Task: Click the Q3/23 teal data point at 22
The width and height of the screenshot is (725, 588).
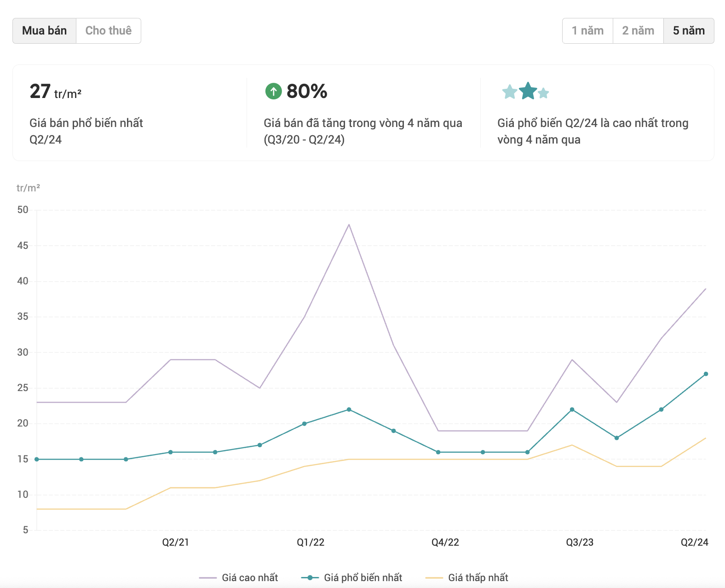Action: [572, 409]
